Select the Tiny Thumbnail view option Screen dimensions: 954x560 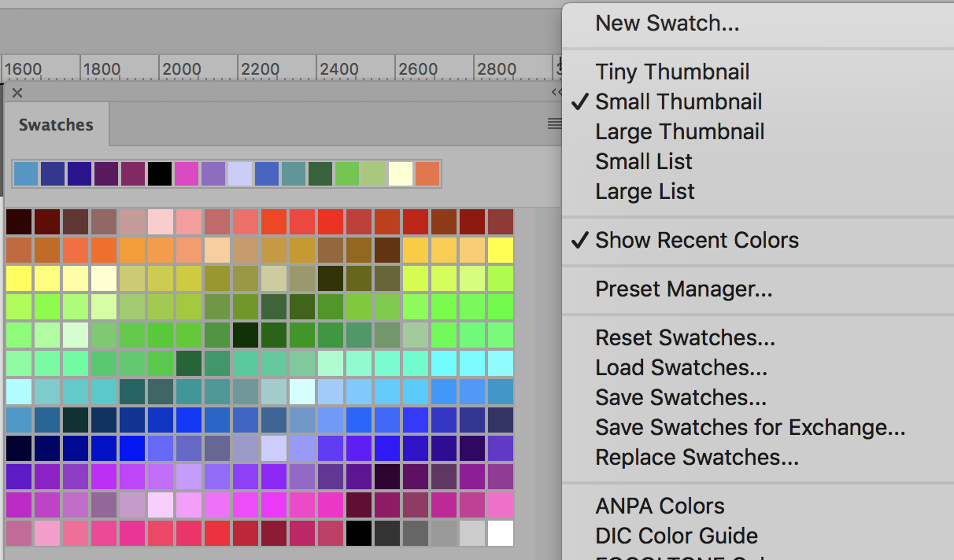click(x=672, y=72)
